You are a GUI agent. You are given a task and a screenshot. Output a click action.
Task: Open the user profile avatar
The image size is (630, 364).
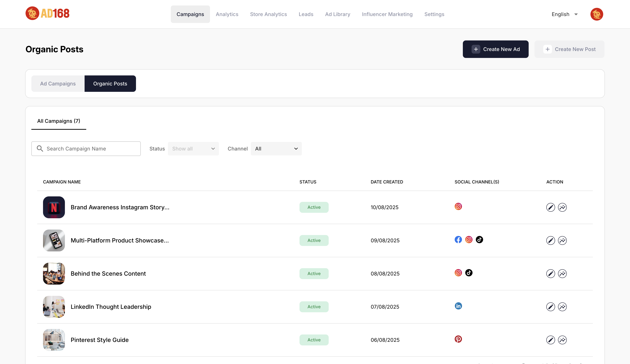click(596, 14)
